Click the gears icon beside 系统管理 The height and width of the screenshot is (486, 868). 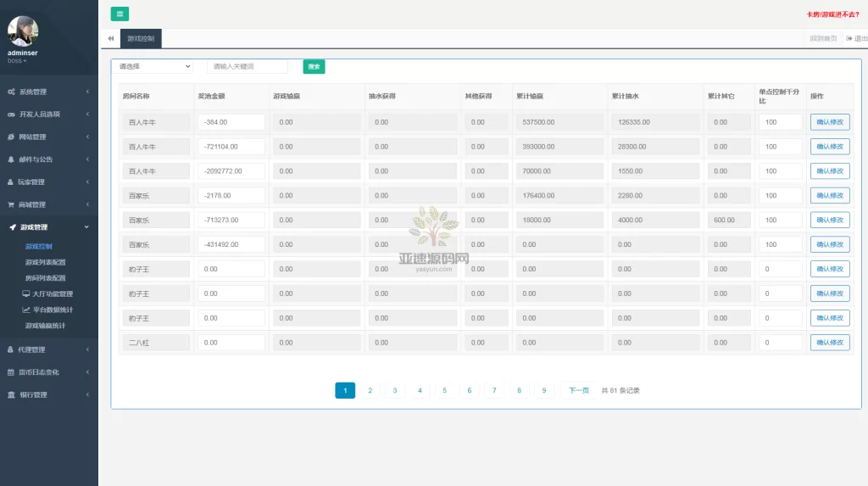pyautogui.click(x=11, y=92)
